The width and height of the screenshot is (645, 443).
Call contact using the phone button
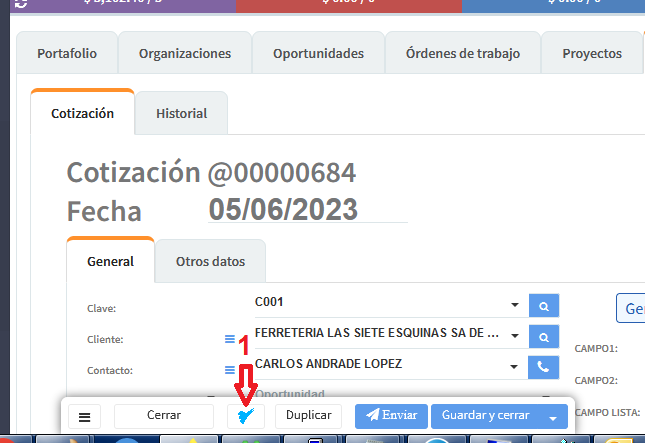543,367
